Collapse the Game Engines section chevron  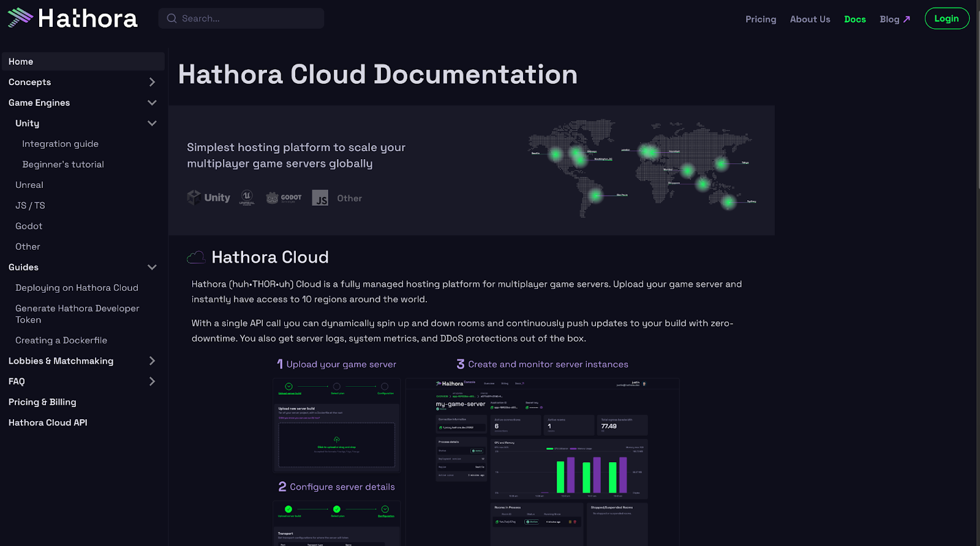tap(152, 103)
